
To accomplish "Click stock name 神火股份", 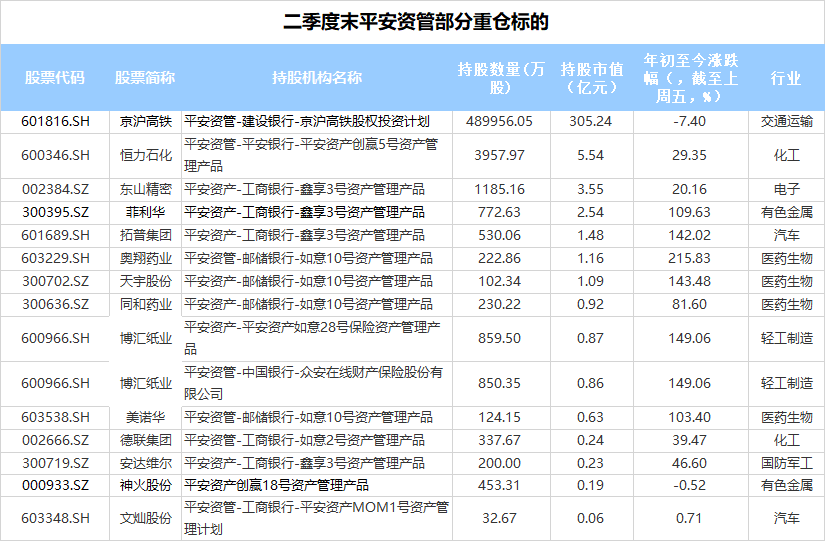I will [146, 485].
